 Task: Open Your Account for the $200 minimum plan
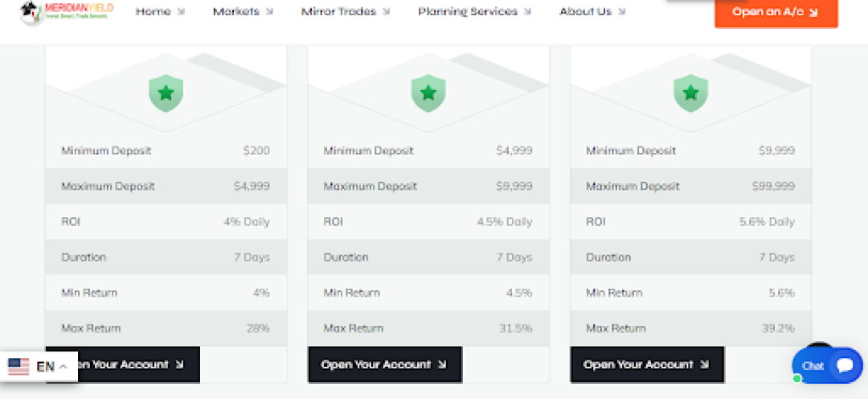pos(122,364)
